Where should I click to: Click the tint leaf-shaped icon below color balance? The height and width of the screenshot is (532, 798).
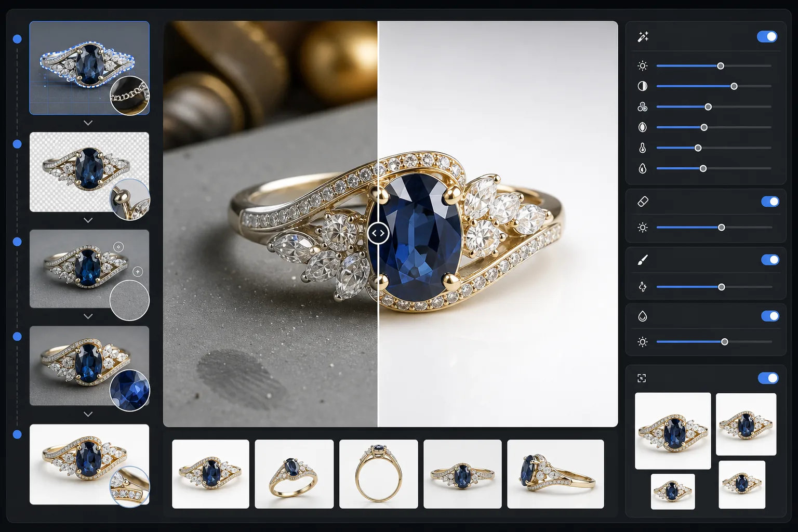pos(643,127)
